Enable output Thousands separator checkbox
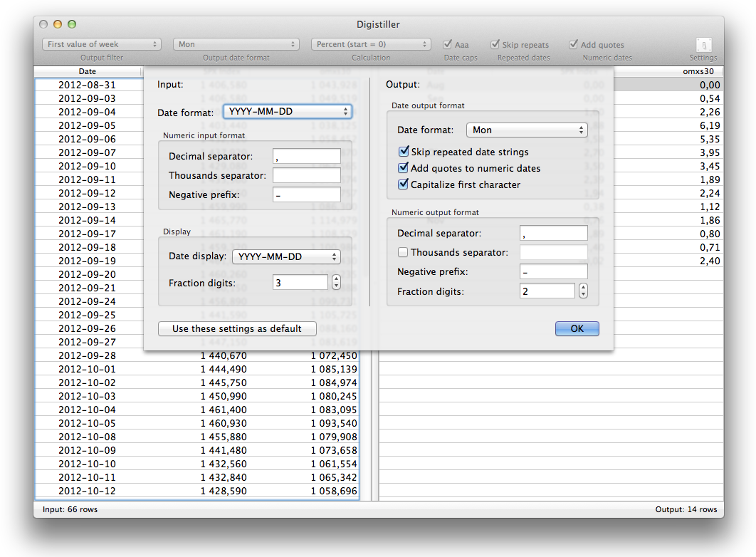Image resolution: width=756 pixels, height=557 pixels. click(x=403, y=252)
